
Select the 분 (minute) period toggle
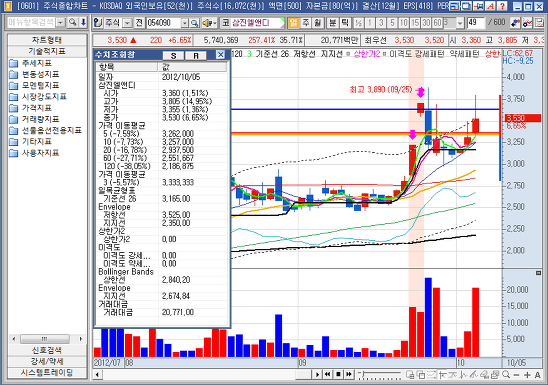click(332, 23)
